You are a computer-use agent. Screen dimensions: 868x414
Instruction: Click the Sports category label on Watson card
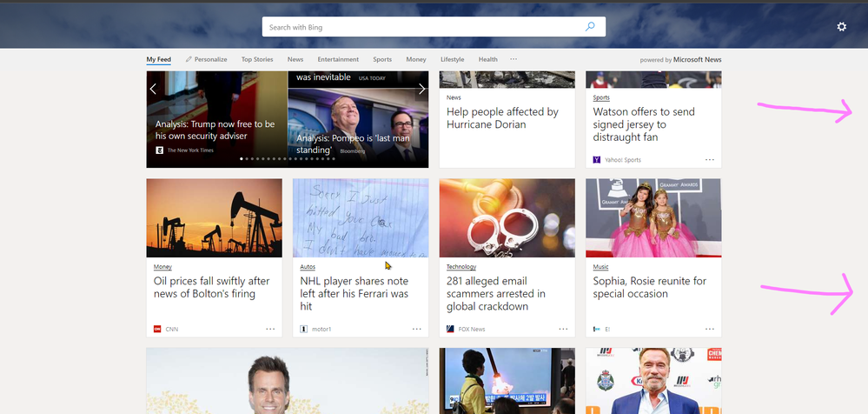(x=601, y=97)
